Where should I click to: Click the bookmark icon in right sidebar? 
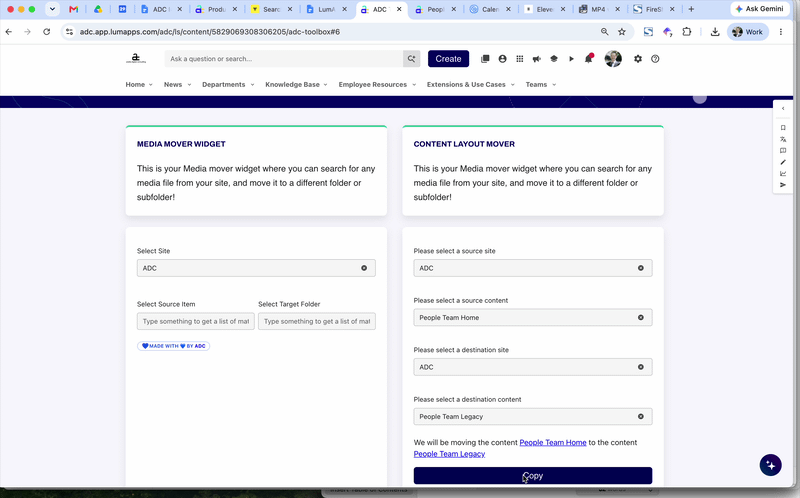[783, 128]
